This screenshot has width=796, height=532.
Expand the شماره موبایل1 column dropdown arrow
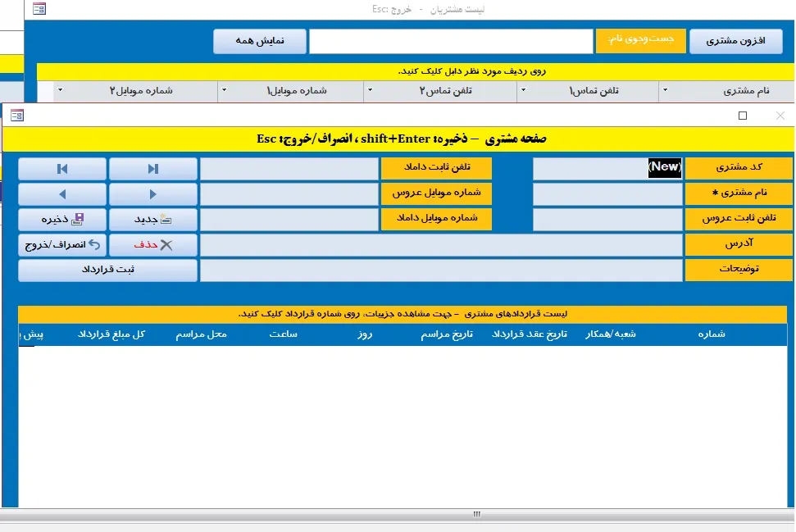point(223,91)
